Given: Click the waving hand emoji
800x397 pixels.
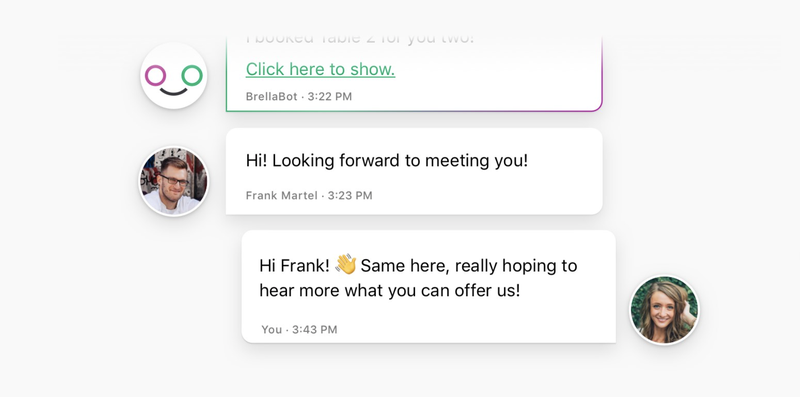Looking at the screenshot, I should [x=345, y=265].
